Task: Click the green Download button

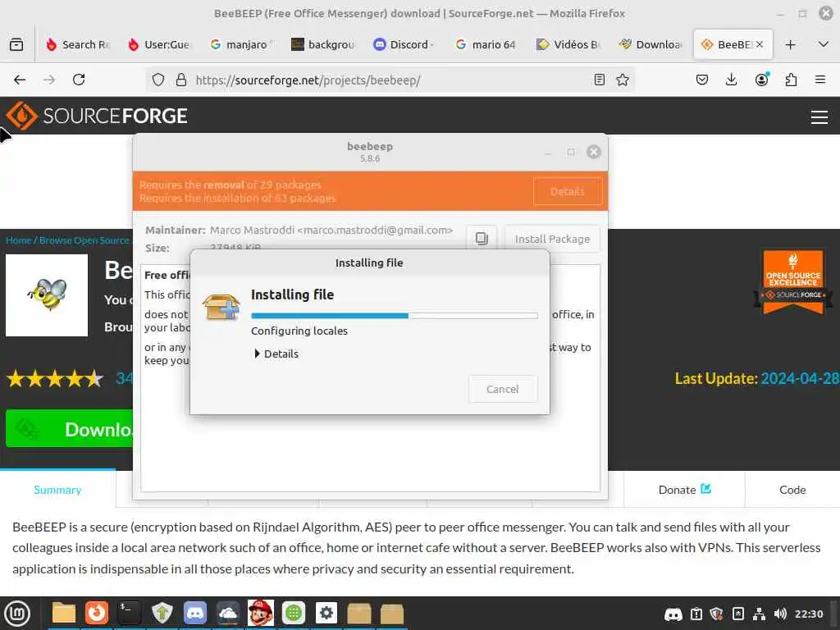Action: tap(70, 428)
